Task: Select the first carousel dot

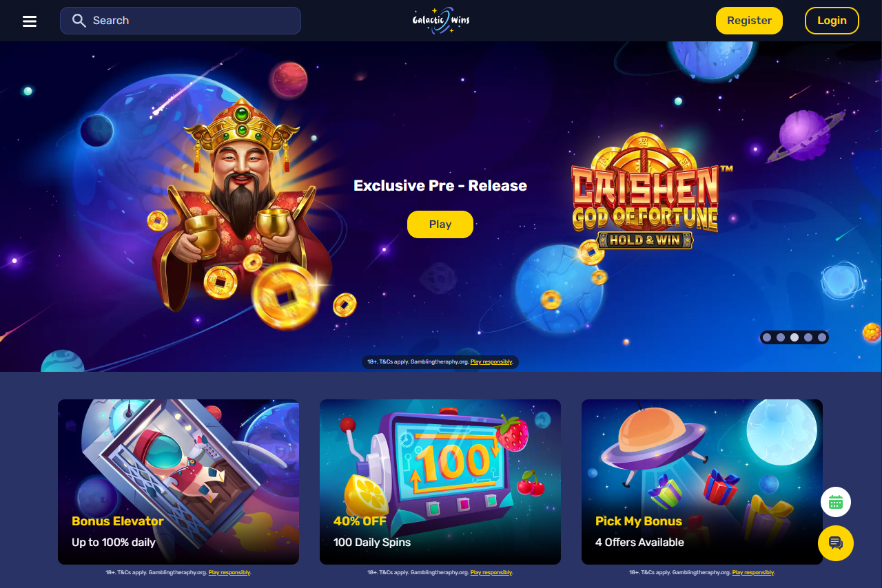Action: tap(767, 337)
